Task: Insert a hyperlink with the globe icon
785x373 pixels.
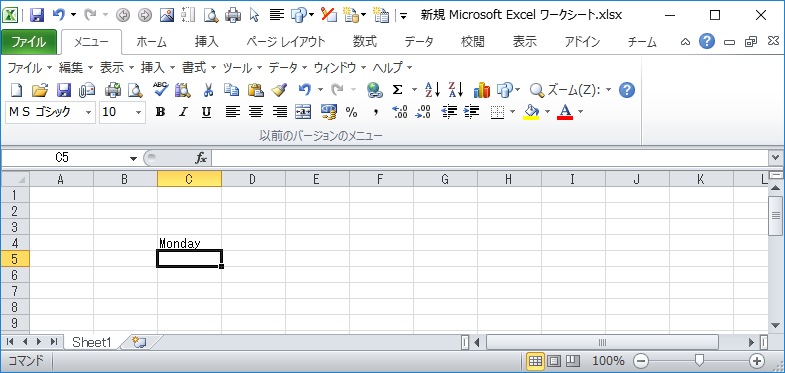Action: coord(374,90)
